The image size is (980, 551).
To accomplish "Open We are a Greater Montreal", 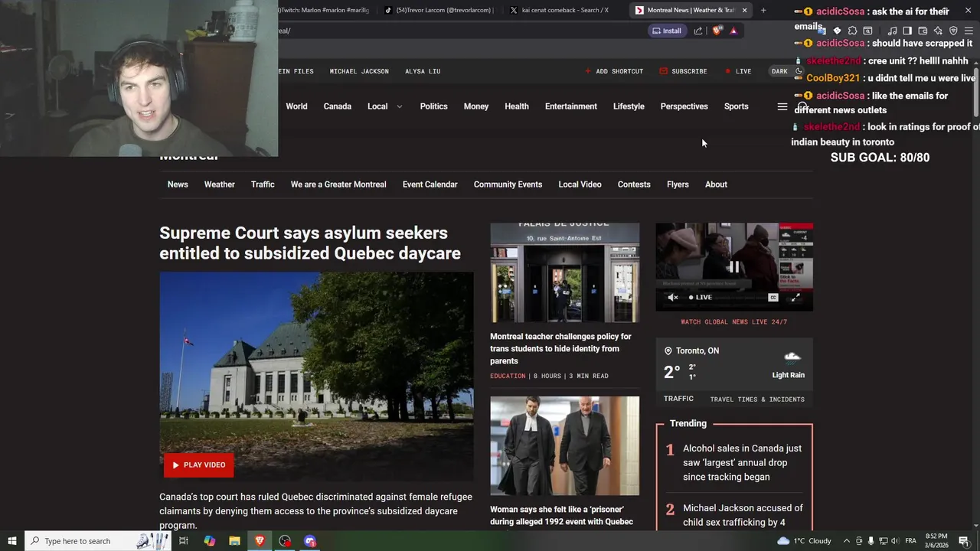I will point(338,184).
